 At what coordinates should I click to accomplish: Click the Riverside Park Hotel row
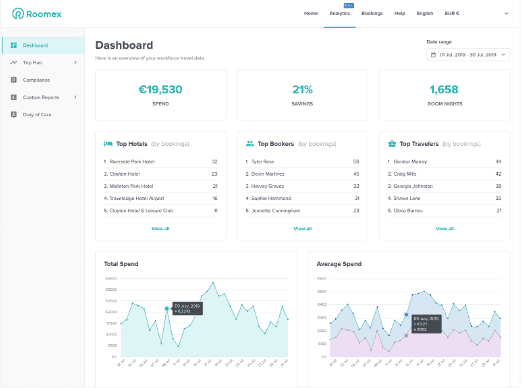161,162
